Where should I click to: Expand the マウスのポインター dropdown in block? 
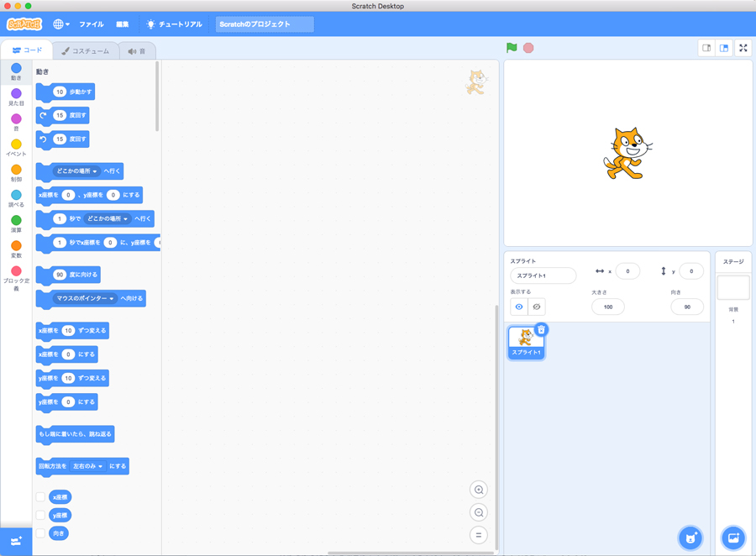coord(111,298)
